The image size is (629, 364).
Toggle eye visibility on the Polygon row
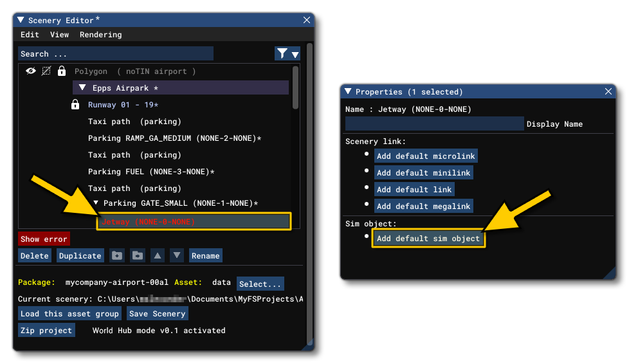pyautogui.click(x=31, y=71)
